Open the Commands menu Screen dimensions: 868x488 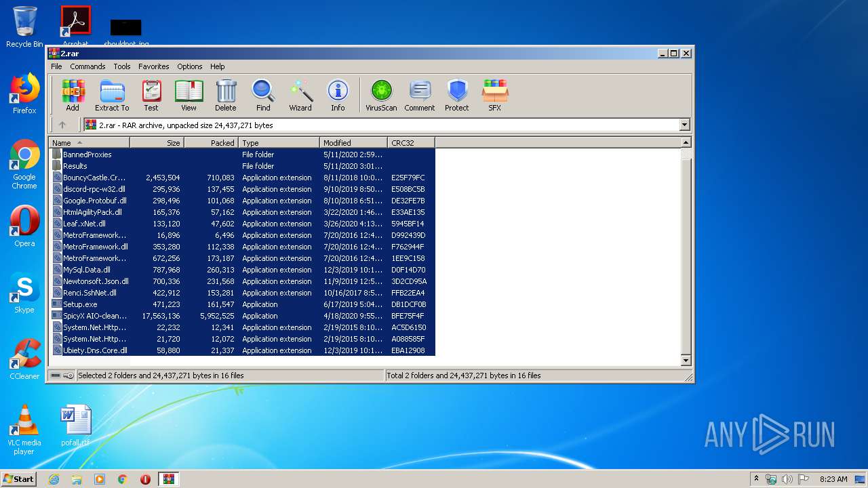pos(87,66)
